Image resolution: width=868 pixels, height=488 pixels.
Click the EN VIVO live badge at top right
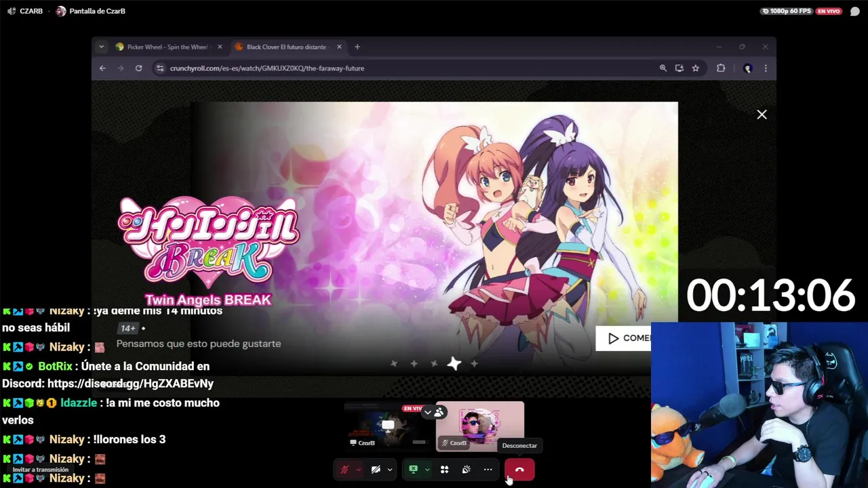coord(829,11)
